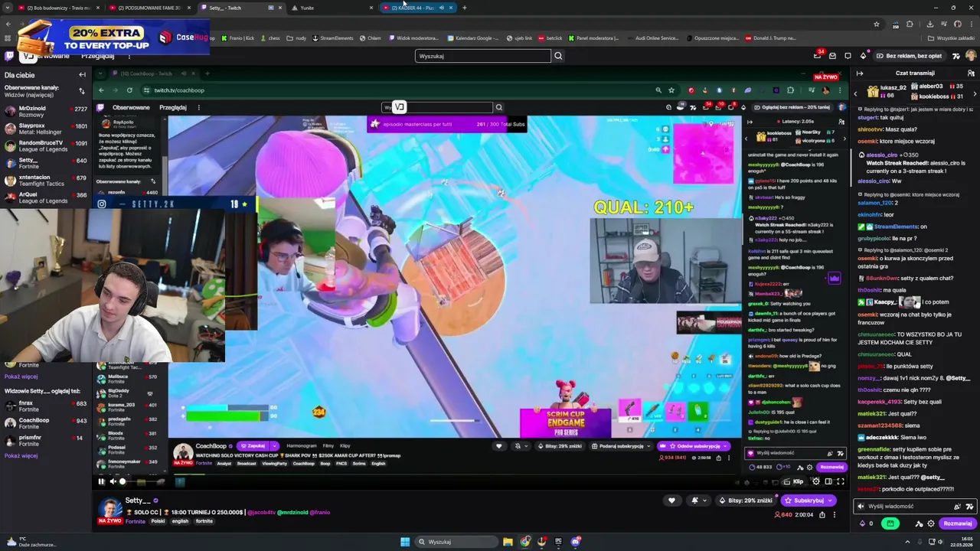This screenshot has height=551, width=980.
Task: Switch the stream player to fullscreen
Action: point(840,481)
